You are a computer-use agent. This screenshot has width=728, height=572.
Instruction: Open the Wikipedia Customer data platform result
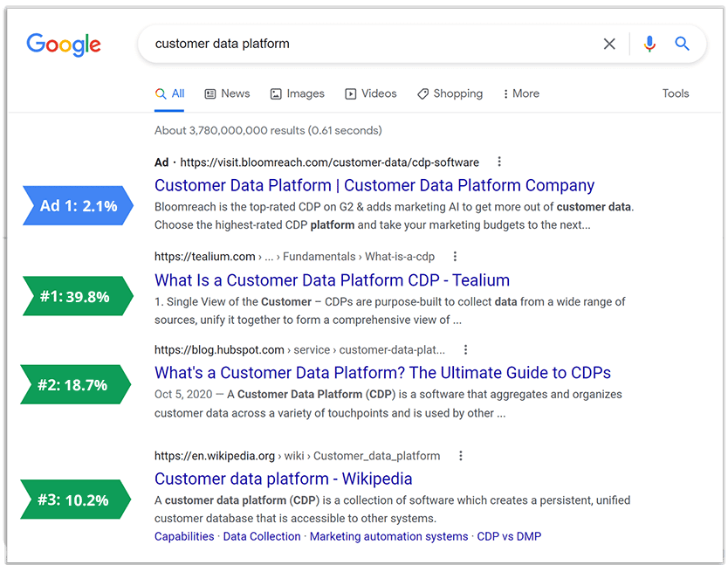coord(284,479)
